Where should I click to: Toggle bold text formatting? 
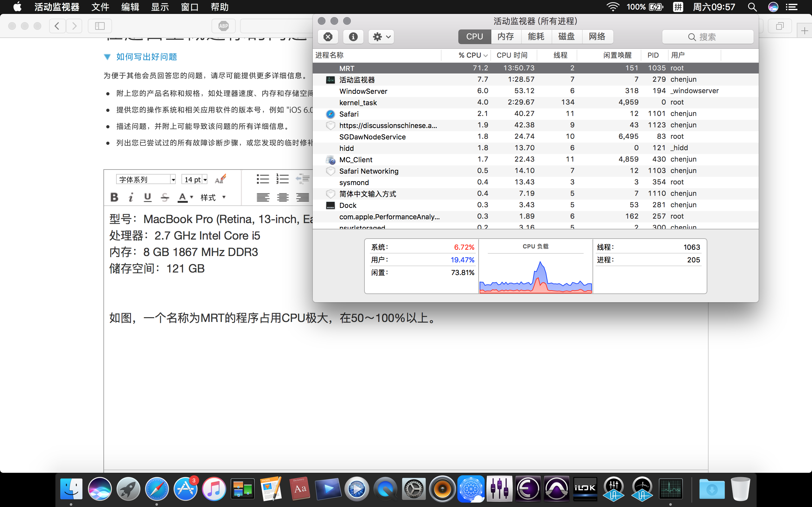(114, 197)
